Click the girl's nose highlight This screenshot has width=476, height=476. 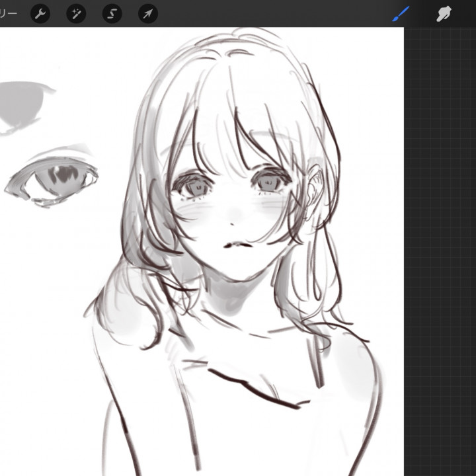pos(235,213)
